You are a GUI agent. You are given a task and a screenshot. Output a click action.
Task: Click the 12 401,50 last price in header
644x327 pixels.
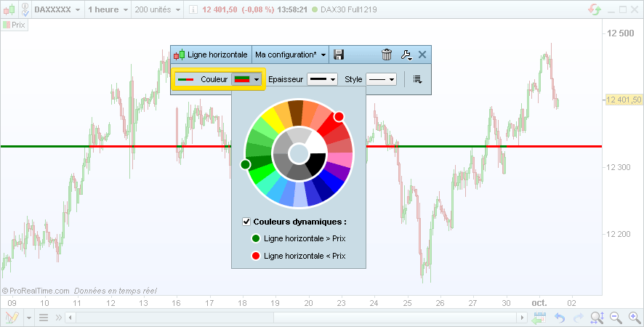tap(220, 9)
